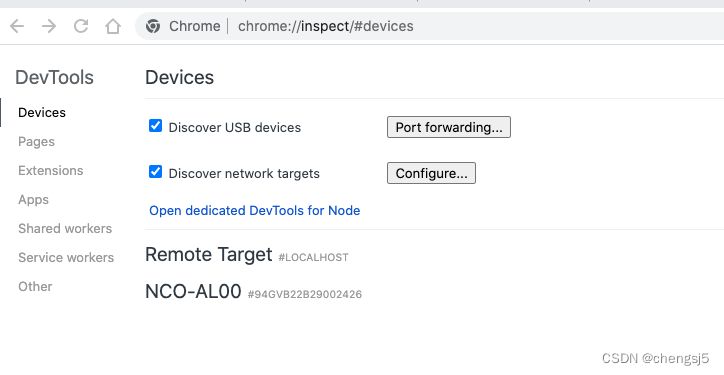The height and width of the screenshot is (375, 724).
Task: Open the home page icon
Action: coord(113,26)
